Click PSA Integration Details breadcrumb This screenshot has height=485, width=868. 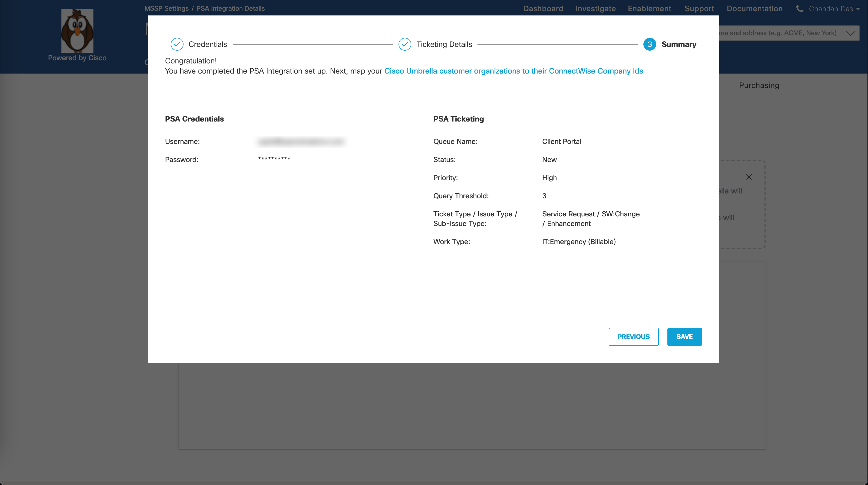coord(230,9)
